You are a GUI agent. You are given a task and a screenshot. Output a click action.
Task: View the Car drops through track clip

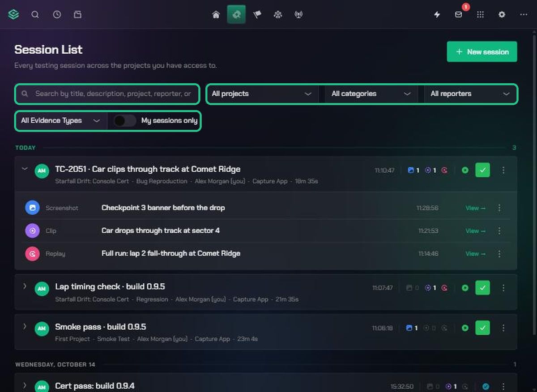(x=475, y=230)
